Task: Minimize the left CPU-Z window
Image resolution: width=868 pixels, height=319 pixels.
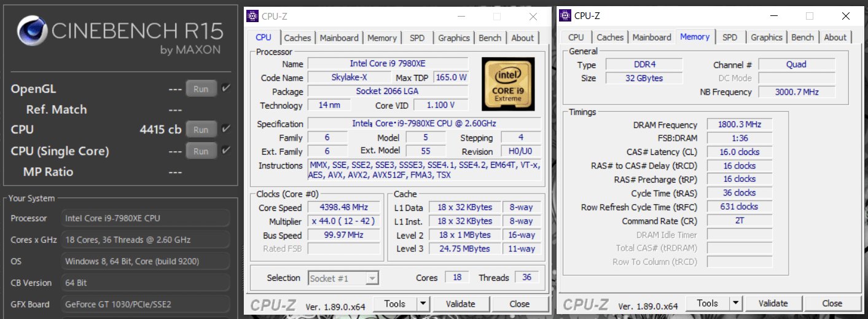Action: coord(461,17)
